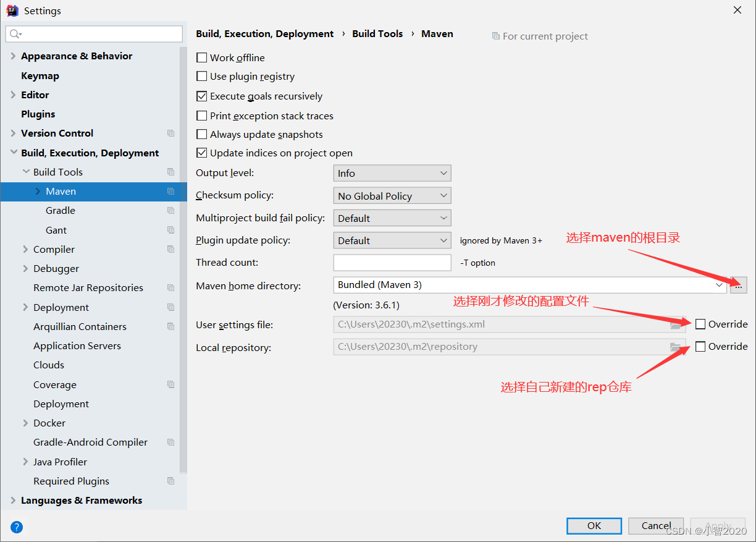Click the project-level icon beside Gant
The width and height of the screenshot is (756, 542).
point(170,230)
